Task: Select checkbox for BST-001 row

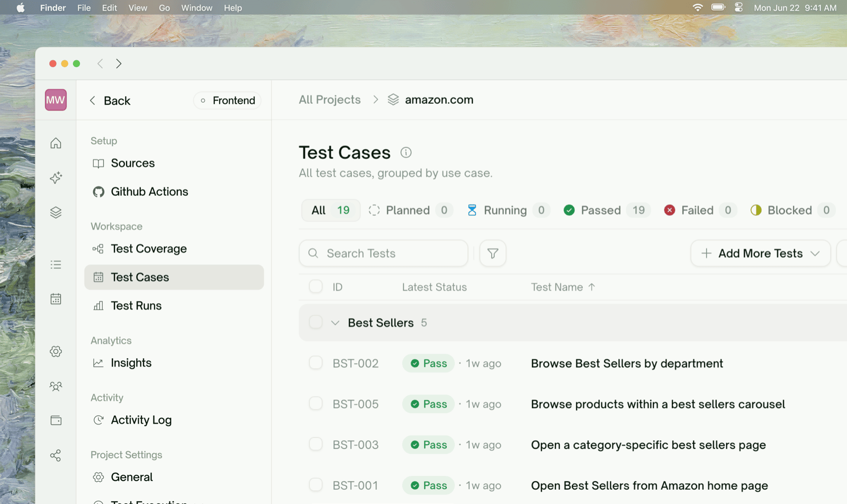Action: (x=316, y=484)
